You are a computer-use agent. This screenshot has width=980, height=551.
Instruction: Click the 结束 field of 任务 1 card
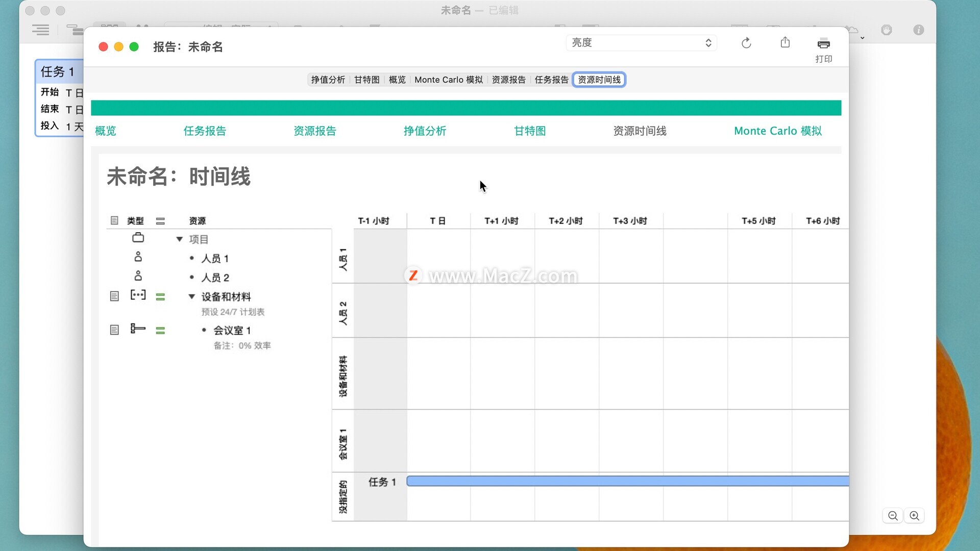(x=61, y=109)
